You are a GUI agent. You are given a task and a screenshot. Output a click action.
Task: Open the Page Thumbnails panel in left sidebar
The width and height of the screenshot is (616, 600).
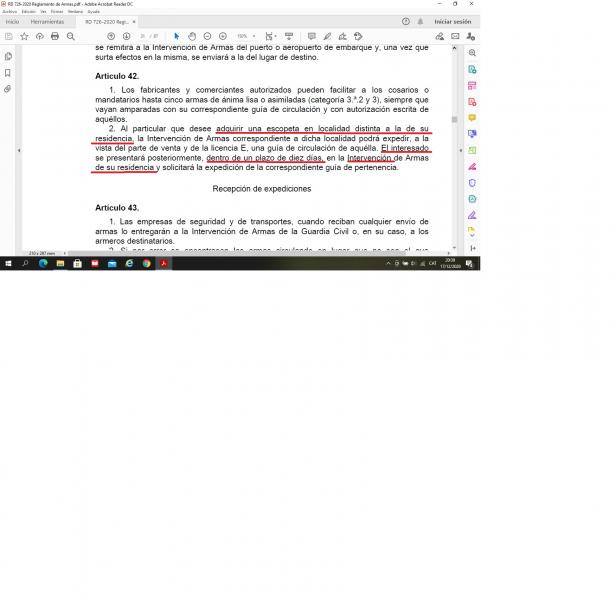pyautogui.click(x=9, y=57)
